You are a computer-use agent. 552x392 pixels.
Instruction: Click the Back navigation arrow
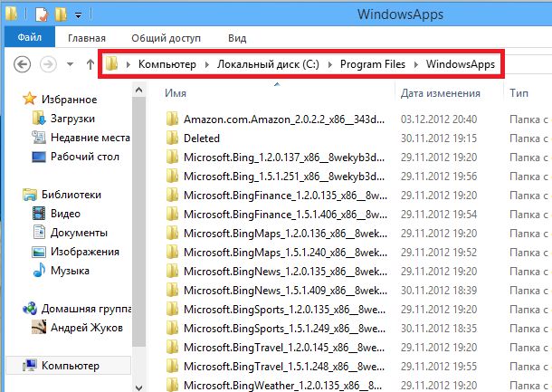click(x=22, y=64)
